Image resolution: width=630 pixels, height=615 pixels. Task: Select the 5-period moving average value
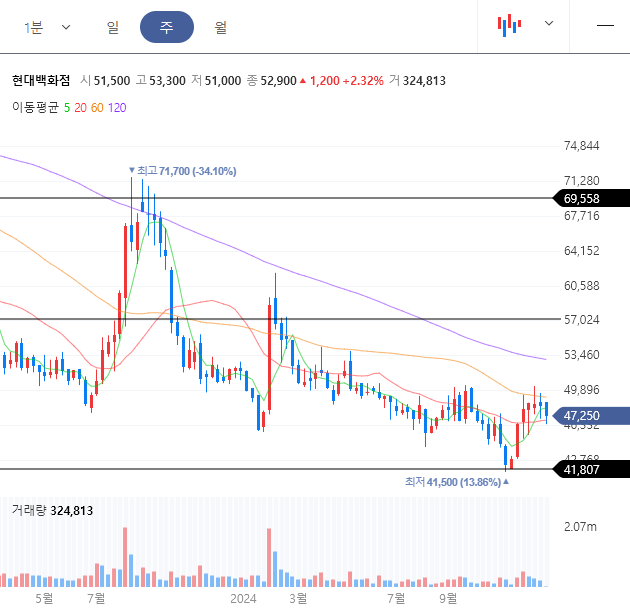[67, 108]
